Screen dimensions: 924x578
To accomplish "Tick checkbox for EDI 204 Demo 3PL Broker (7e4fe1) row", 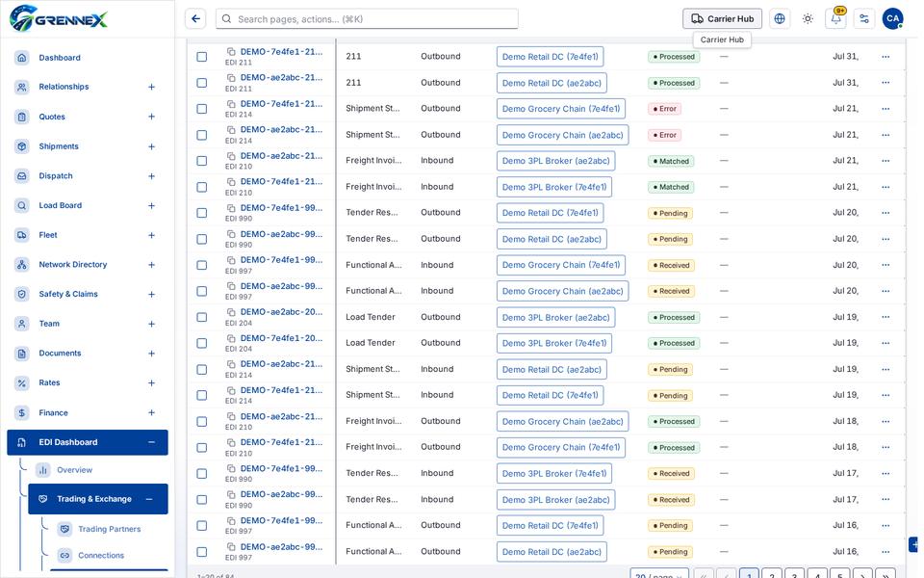I will point(201,343).
